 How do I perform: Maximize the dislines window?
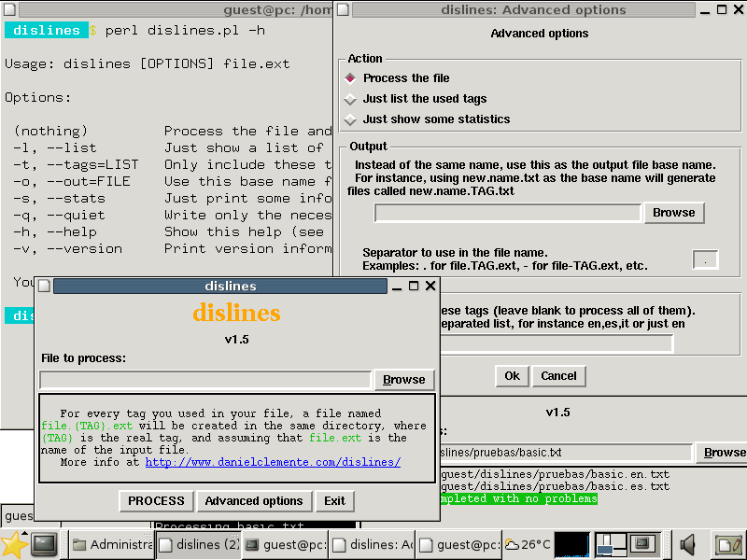point(414,286)
